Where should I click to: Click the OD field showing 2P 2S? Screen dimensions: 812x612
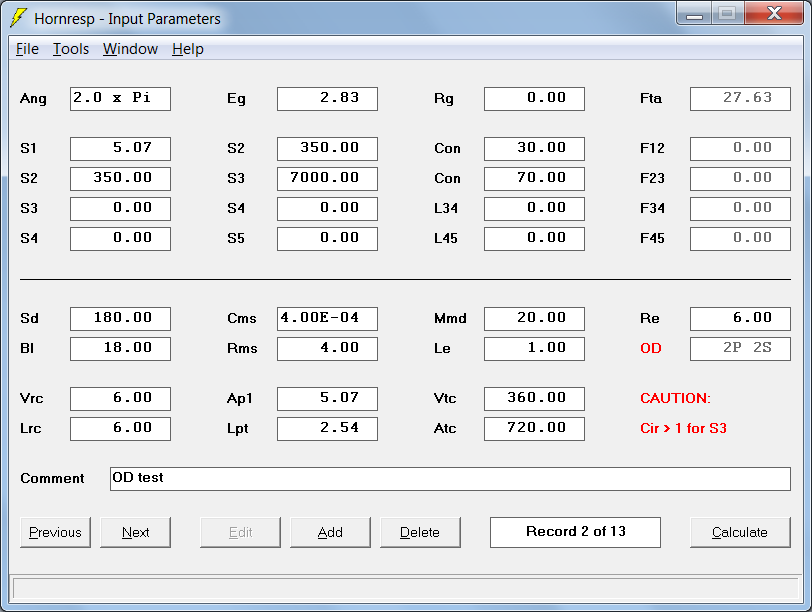tap(741, 349)
